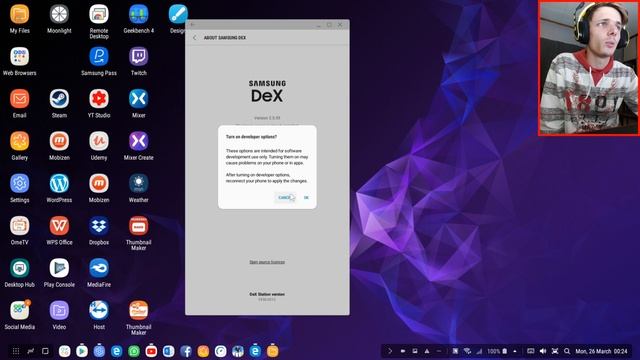Open the Web Browsers folder
This screenshot has height=360, width=640.
20,57
